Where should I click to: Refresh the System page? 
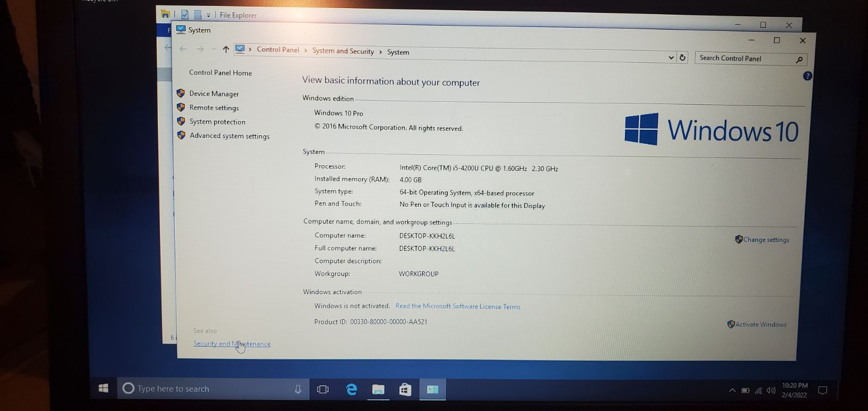(683, 58)
